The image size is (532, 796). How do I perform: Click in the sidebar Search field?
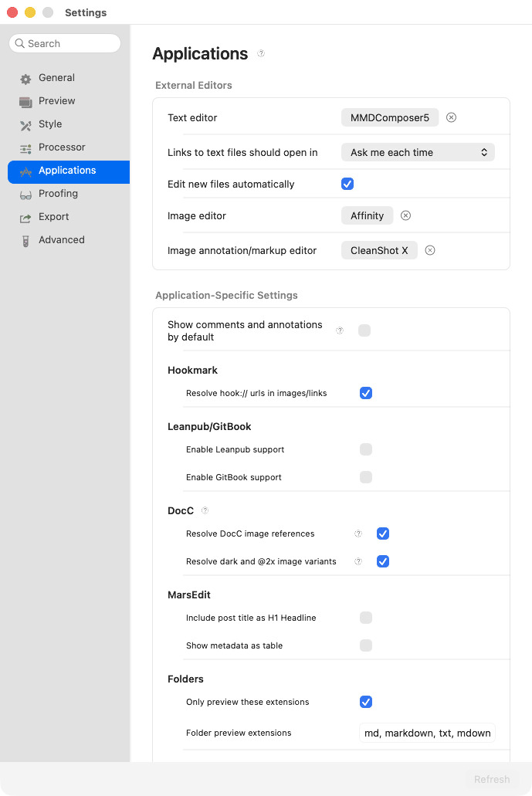[x=65, y=44]
